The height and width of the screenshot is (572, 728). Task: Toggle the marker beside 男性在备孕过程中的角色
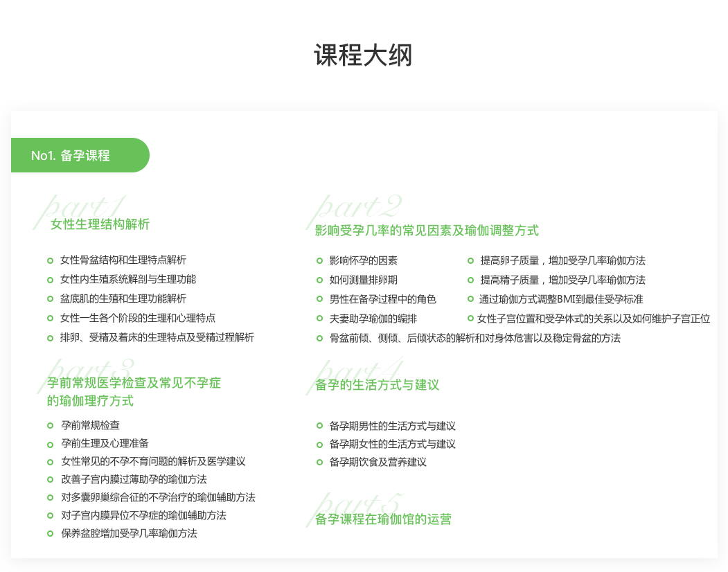[x=320, y=299]
